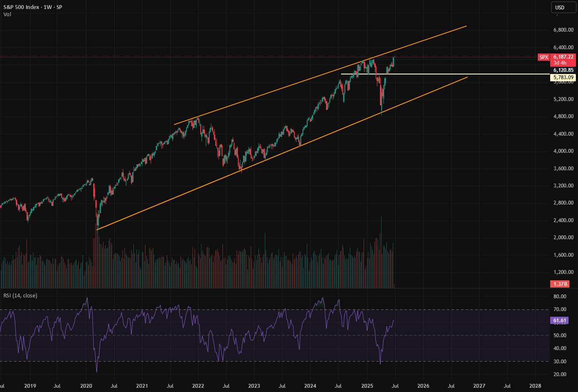Select the lower orange channel trendline
Viewport: 578px width, 392px height.
tap(282, 153)
